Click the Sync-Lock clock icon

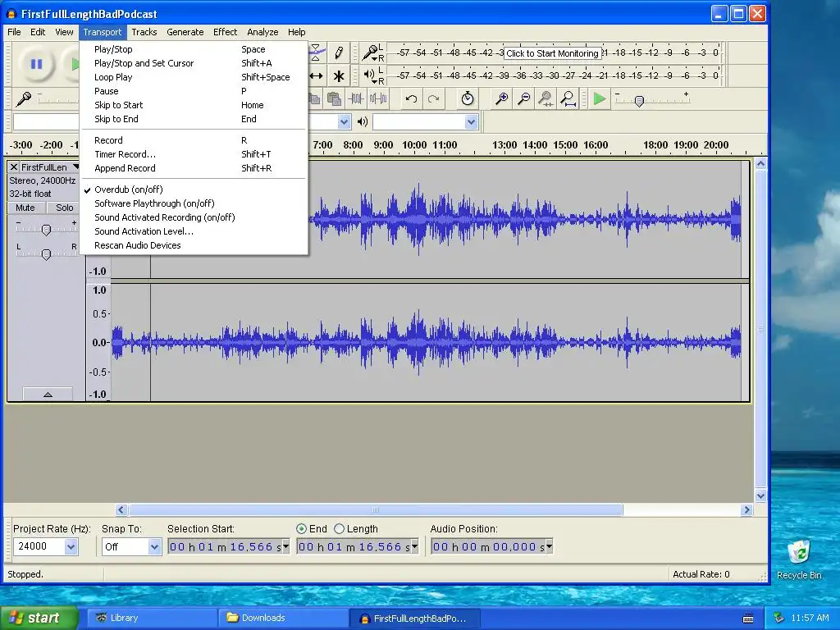tap(467, 98)
